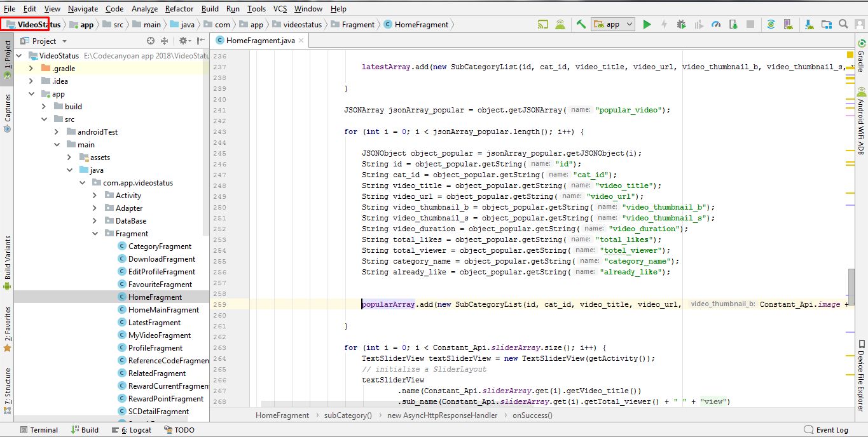868x437 pixels.
Task: Open the Terminal tool window
Action: pyautogui.click(x=38, y=430)
